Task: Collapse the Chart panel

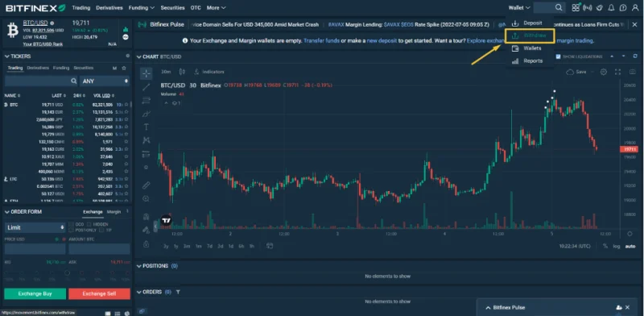Action: [138, 56]
